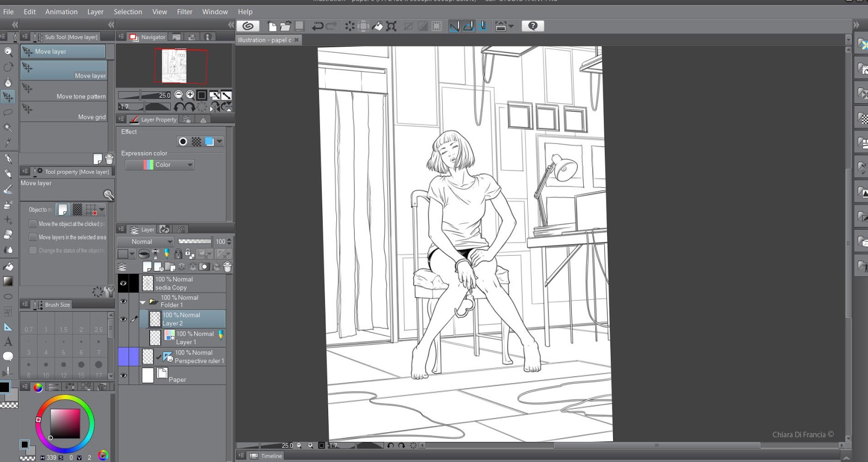This screenshot has width=868, height=462.
Task: Toggle visibility of Folder 1
Action: click(123, 301)
